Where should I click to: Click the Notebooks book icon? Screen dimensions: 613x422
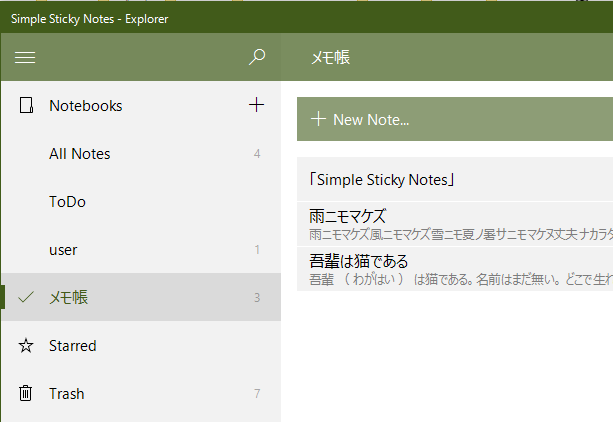click(26, 106)
